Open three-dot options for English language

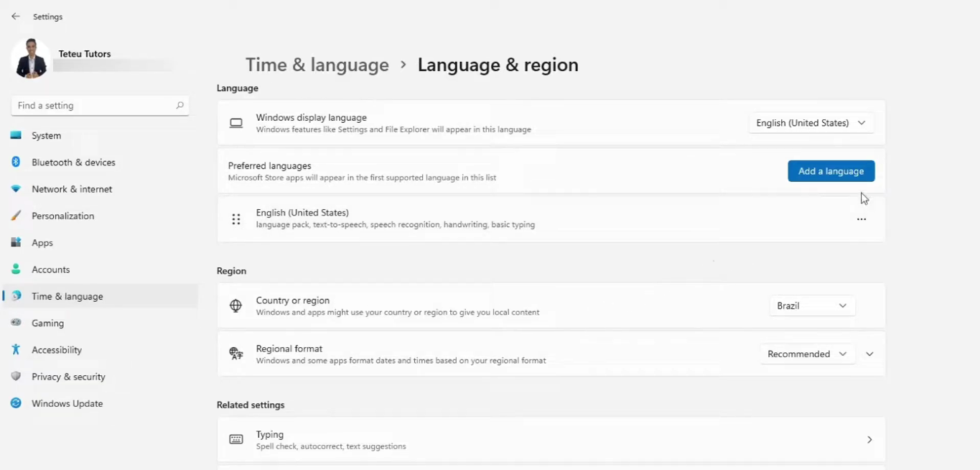862,219
